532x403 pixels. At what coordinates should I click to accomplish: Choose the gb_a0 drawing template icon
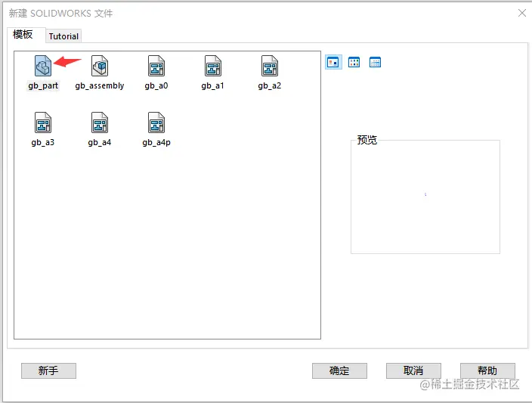pyautogui.click(x=156, y=66)
